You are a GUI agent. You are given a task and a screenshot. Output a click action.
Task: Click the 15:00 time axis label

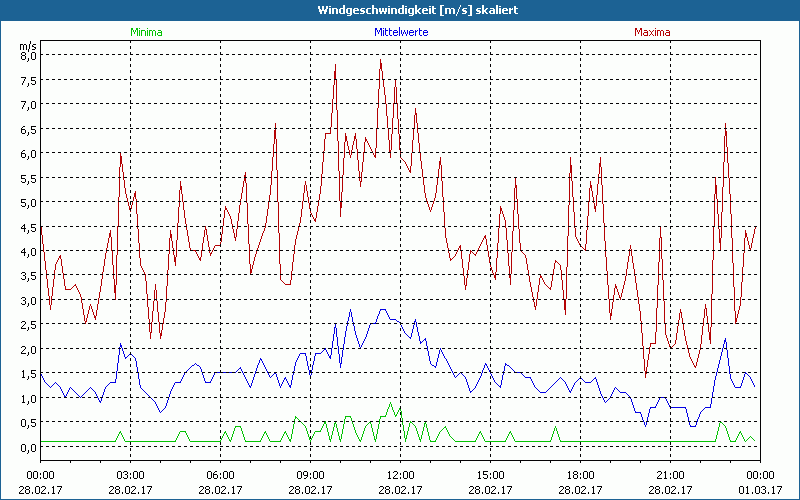click(x=490, y=475)
